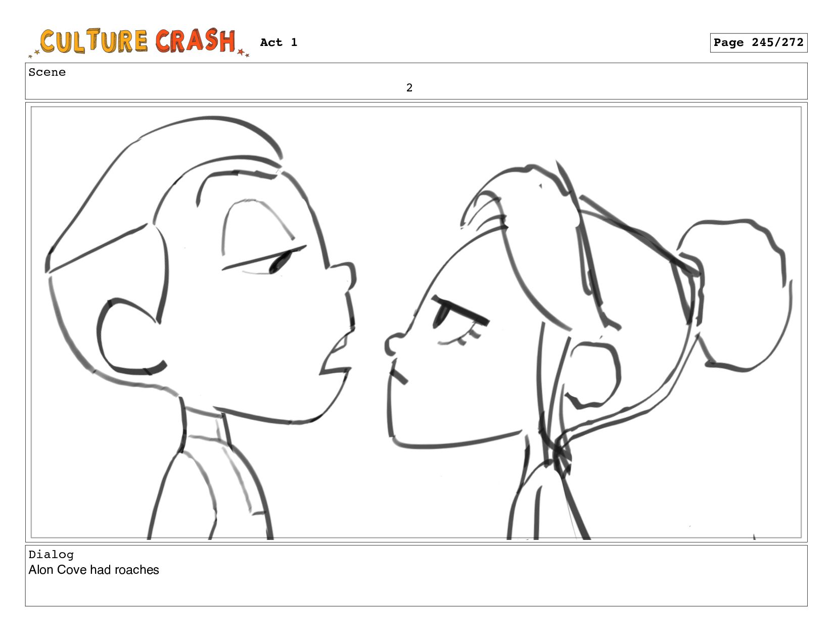Click the dialog text 'Alon Cove had roaches'

pyautogui.click(x=94, y=570)
